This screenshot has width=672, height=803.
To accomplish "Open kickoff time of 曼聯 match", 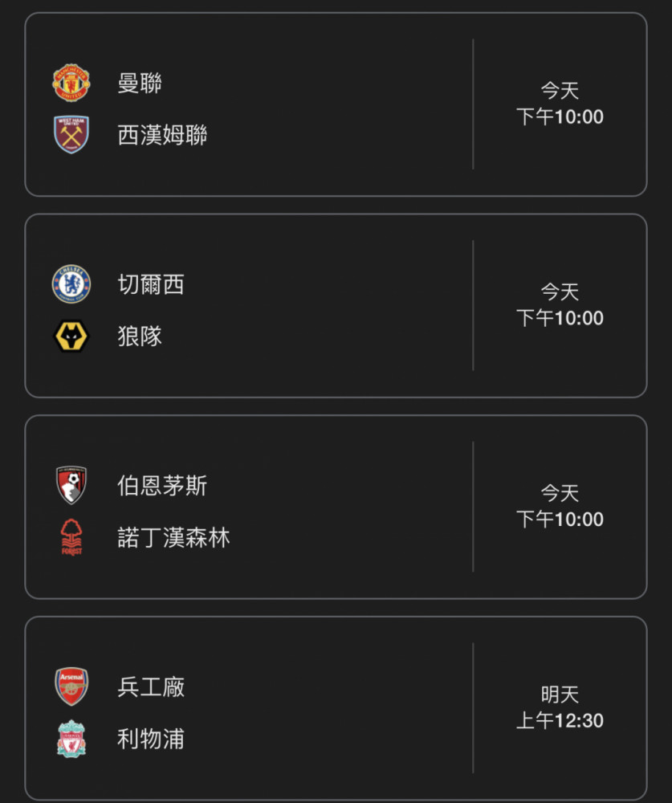I will (560, 104).
